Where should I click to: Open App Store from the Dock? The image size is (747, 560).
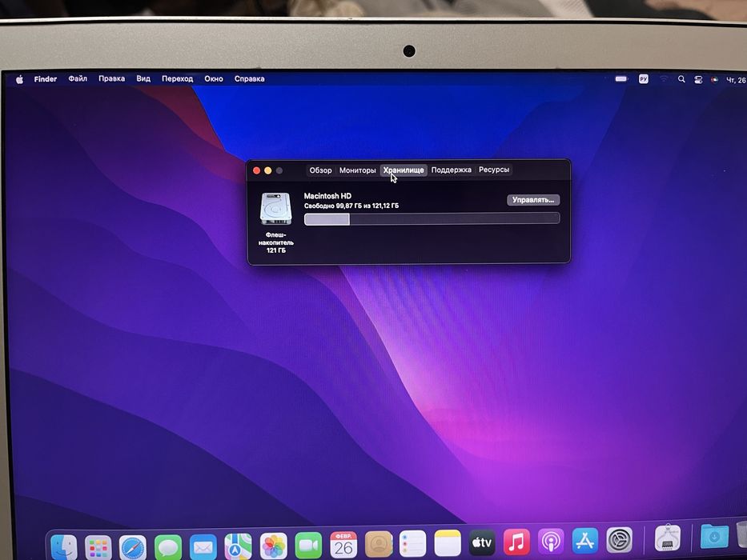585,541
